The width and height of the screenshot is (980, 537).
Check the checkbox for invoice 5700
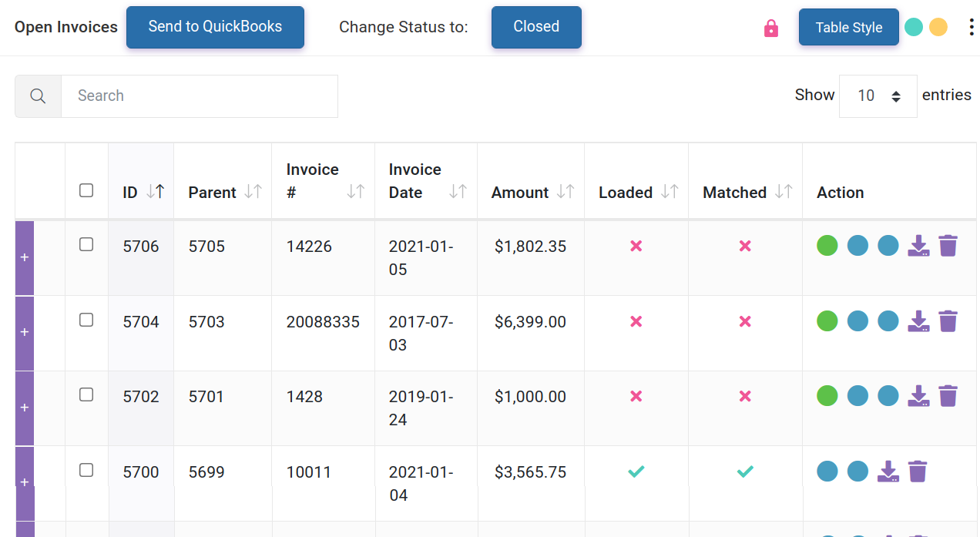pos(86,470)
